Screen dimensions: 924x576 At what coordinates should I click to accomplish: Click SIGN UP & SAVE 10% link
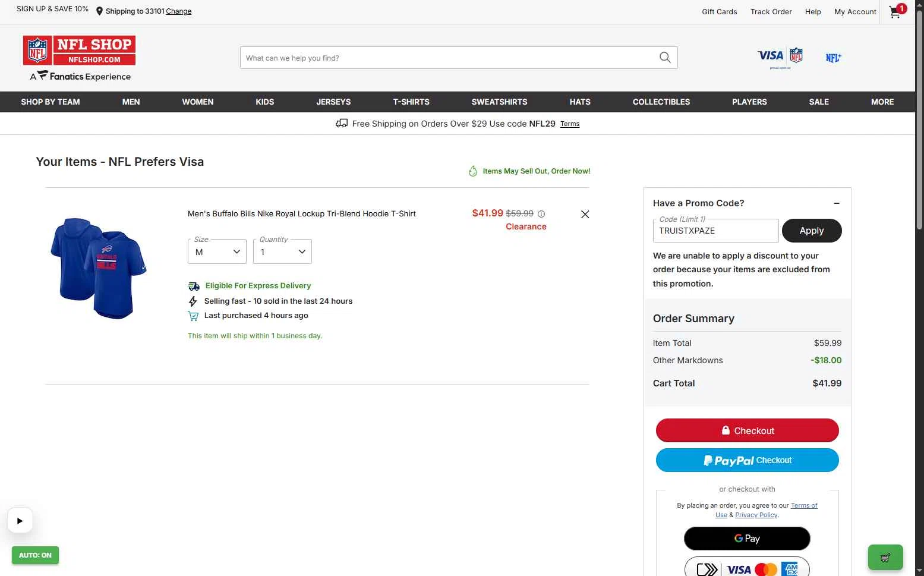pyautogui.click(x=52, y=9)
